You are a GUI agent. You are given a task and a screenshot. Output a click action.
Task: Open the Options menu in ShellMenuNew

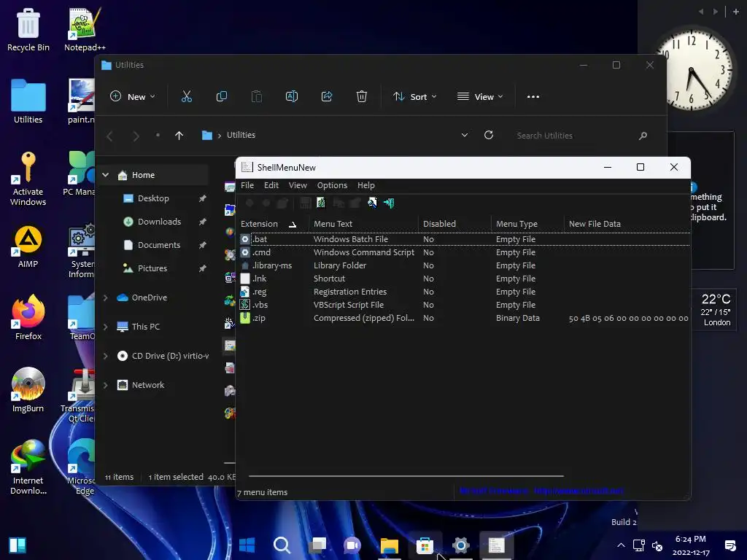click(332, 185)
